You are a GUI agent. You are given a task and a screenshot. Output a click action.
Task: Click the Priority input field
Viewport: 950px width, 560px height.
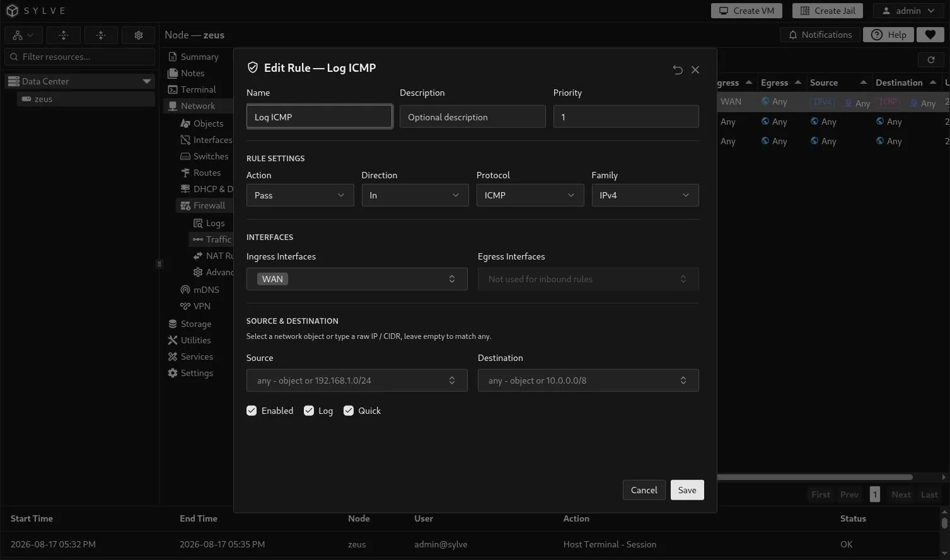pyautogui.click(x=626, y=117)
